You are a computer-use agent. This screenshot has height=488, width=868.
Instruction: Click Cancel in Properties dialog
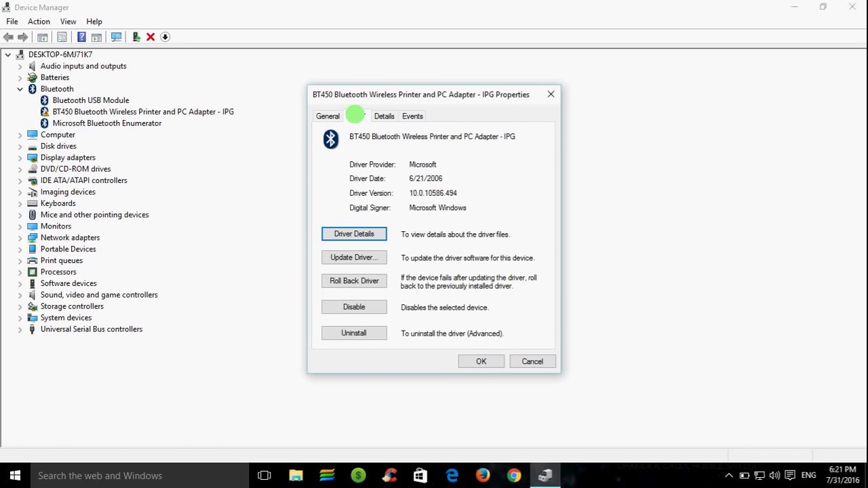(x=532, y=361)
